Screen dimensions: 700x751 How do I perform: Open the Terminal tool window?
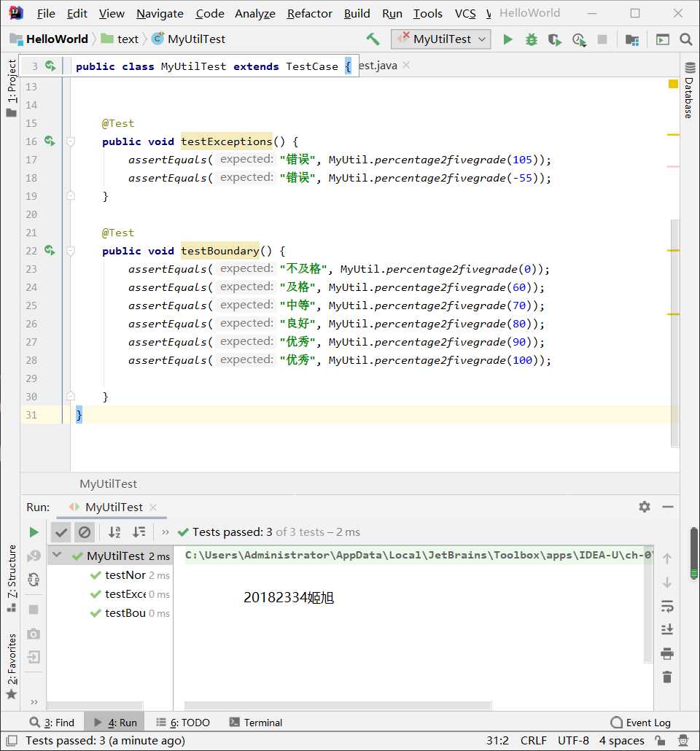click(x=256, y=723)
